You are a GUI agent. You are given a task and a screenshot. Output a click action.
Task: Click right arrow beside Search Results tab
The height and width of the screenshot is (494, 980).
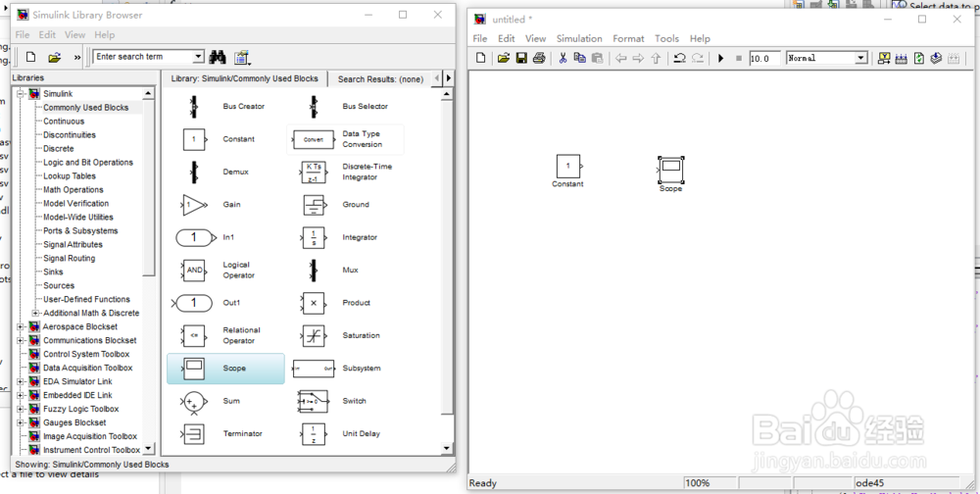[448, 78]
